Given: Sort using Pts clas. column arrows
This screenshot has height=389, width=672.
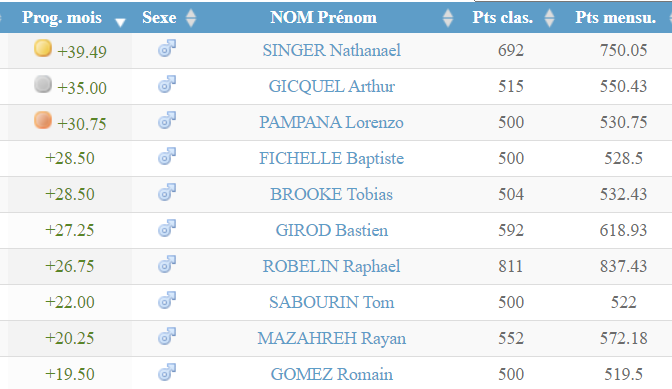Looking at the screenshot, I should point(549,18).
